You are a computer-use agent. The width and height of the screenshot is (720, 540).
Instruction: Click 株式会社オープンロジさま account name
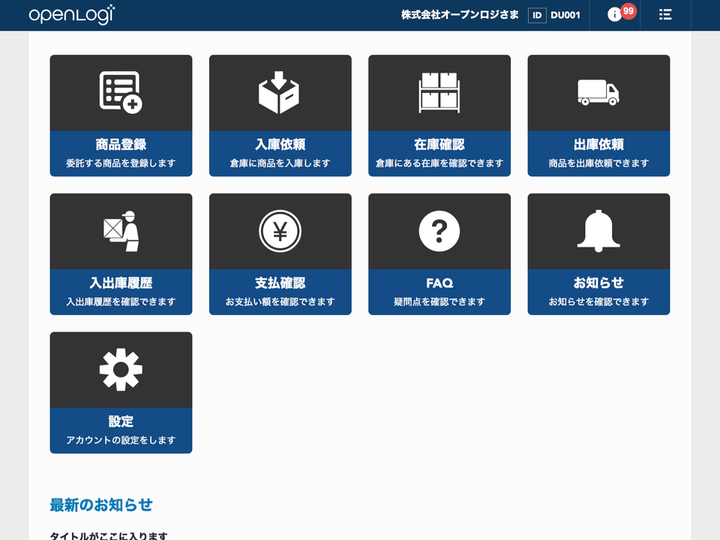(x=460, y=15)
